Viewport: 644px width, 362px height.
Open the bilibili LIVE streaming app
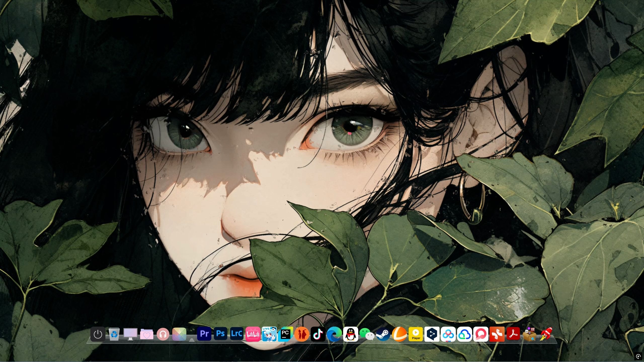269,334
